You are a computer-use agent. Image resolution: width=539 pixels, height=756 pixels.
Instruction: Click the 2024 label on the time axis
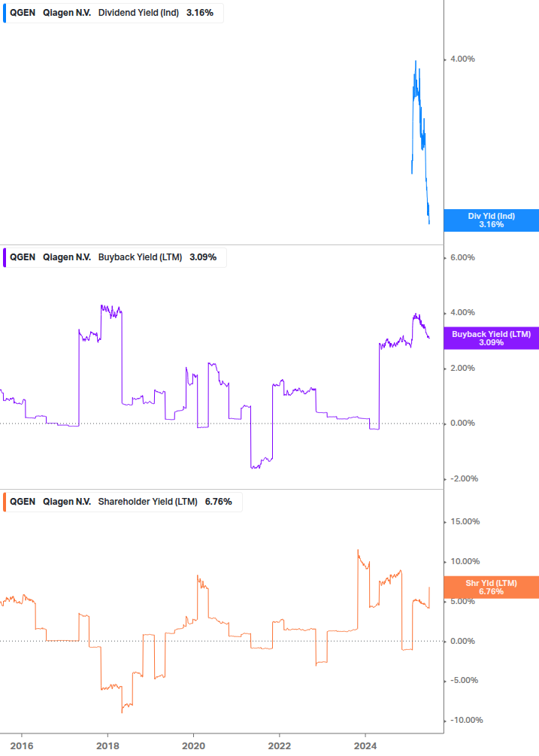(365, 746)
